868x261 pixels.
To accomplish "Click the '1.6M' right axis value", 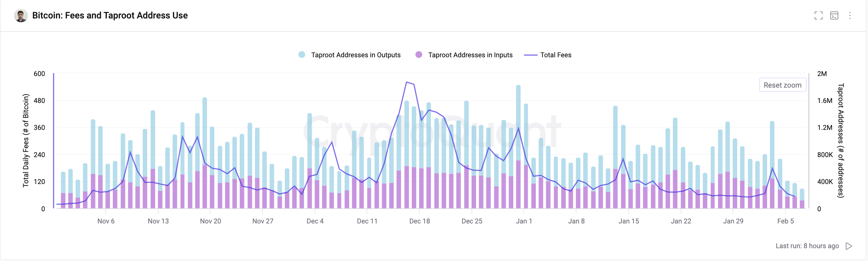I will click(x=824, y=100).
